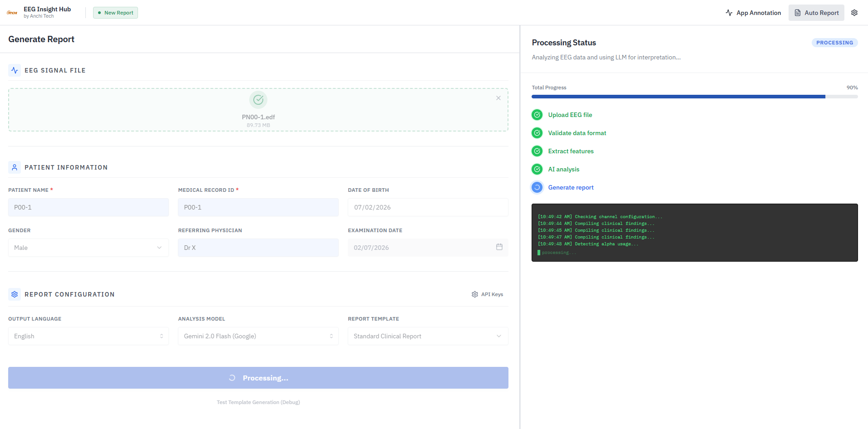Click the Validate data format step label

[x=577, y=133]
